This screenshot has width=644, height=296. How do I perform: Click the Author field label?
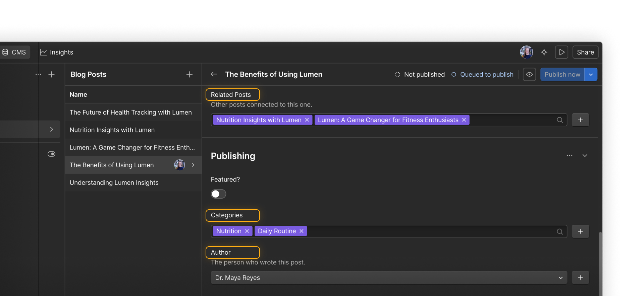pyautogui.click(x=221, y=253)
